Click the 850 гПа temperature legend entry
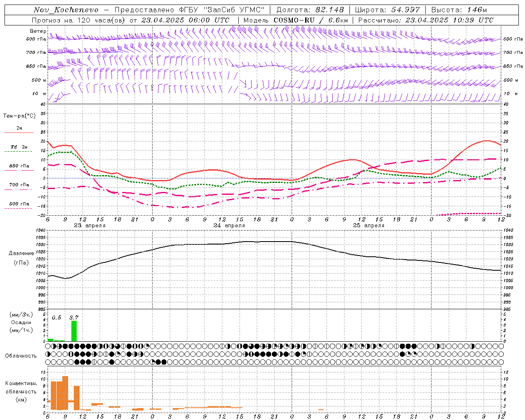This screenshot has height=420, width=525. point(19,166)
